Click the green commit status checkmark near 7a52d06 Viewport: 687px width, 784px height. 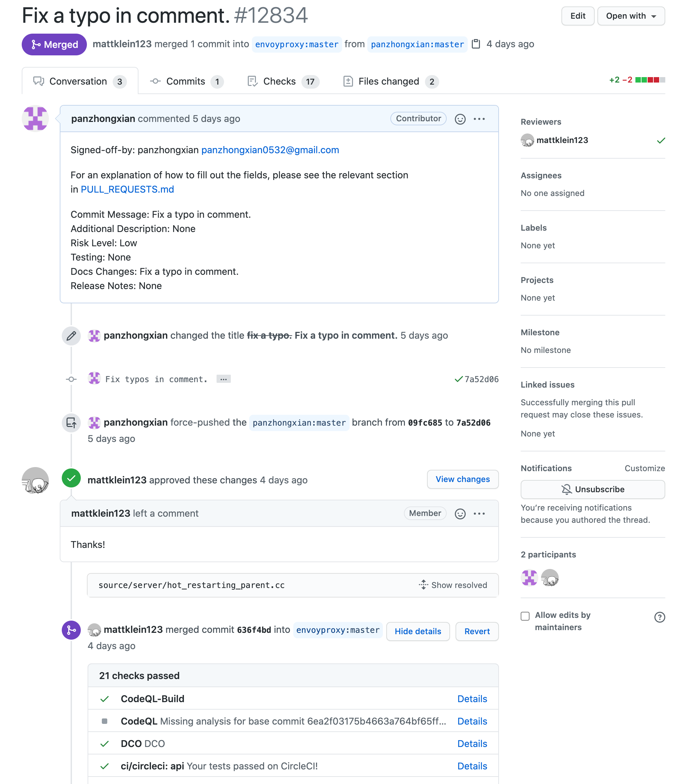click(x=458, y=379)
